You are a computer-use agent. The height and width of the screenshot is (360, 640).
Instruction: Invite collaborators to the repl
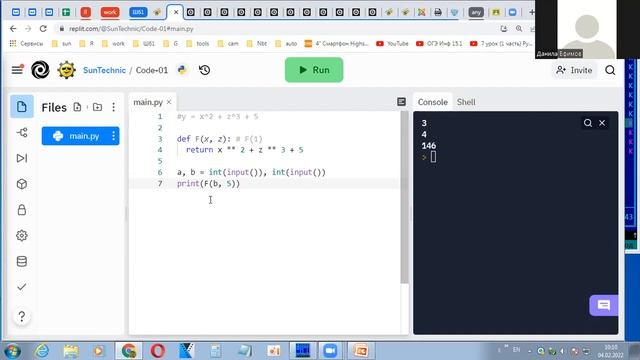tap(574, 70)
